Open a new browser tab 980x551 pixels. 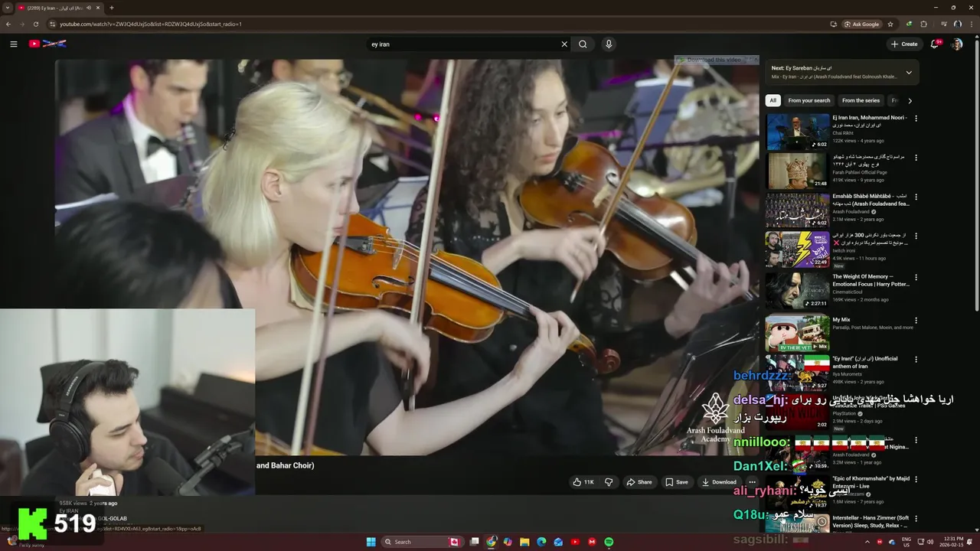[112, 8]
